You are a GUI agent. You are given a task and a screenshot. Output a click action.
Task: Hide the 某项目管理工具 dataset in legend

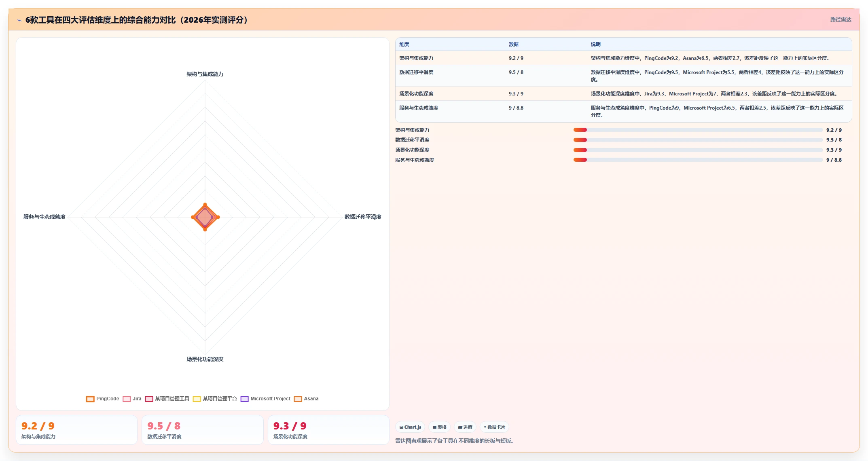(167, 399)
